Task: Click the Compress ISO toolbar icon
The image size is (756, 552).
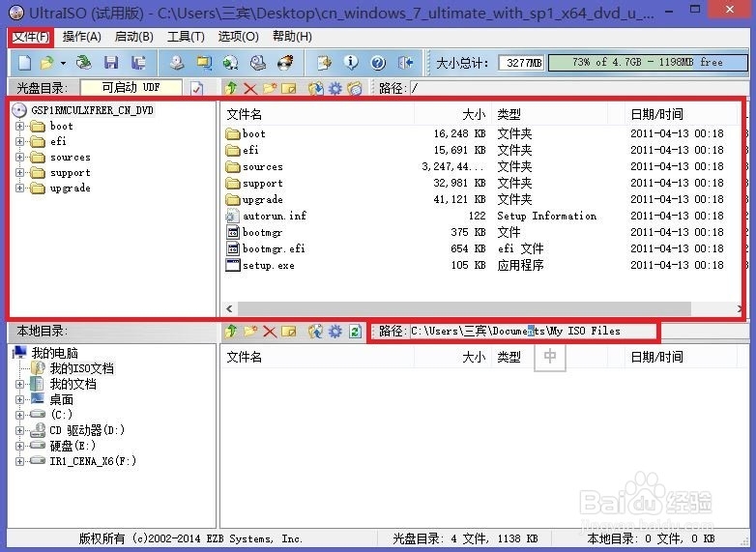Action: click(x=230, y=63)
